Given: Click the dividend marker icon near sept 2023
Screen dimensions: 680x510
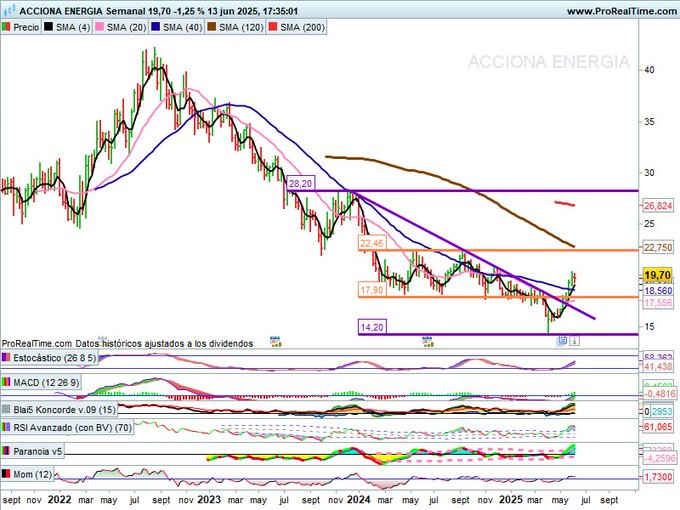Looking at the screenshot, I should click(x=275, y=341).
